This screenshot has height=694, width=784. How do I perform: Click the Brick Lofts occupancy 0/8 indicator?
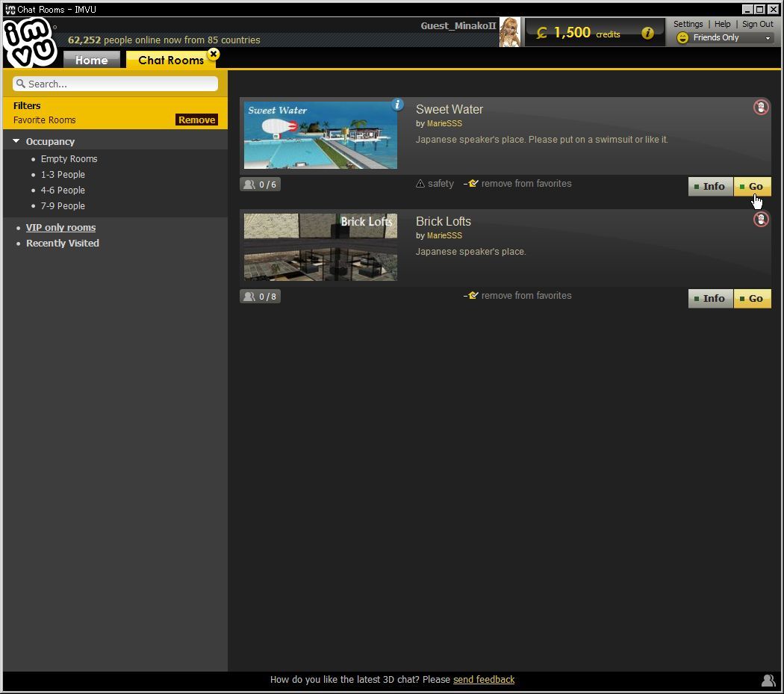[260, 297]
